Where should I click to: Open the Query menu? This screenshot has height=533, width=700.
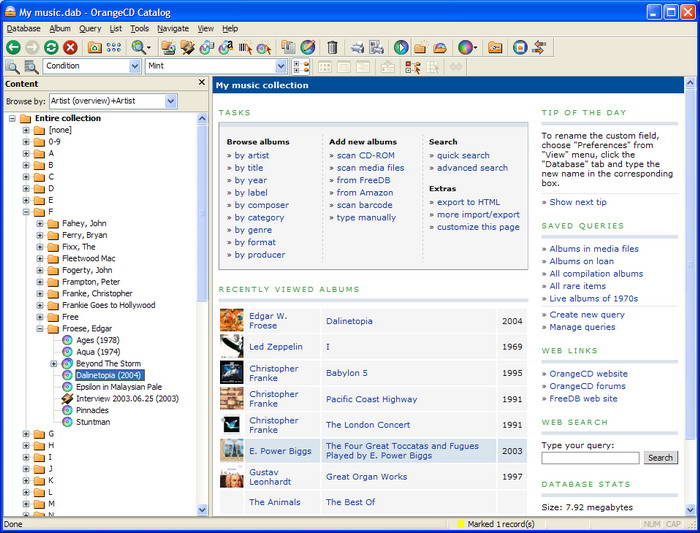90,29
